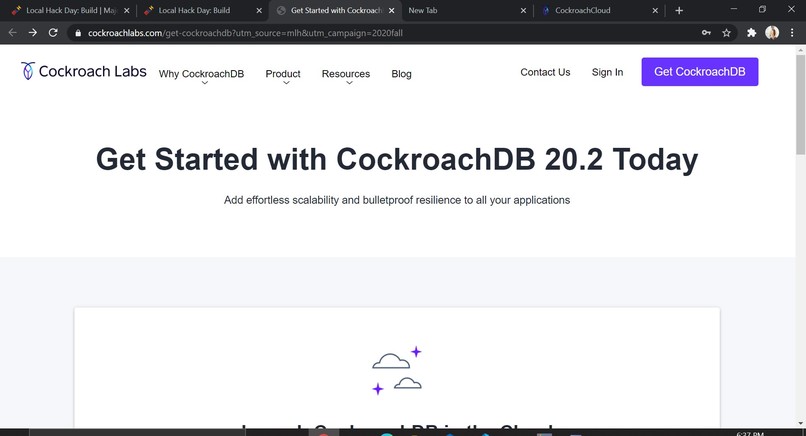Viewport: 806px width, 436px height.
Task: Open the Contact Us link
Action: tap(545, 72)
